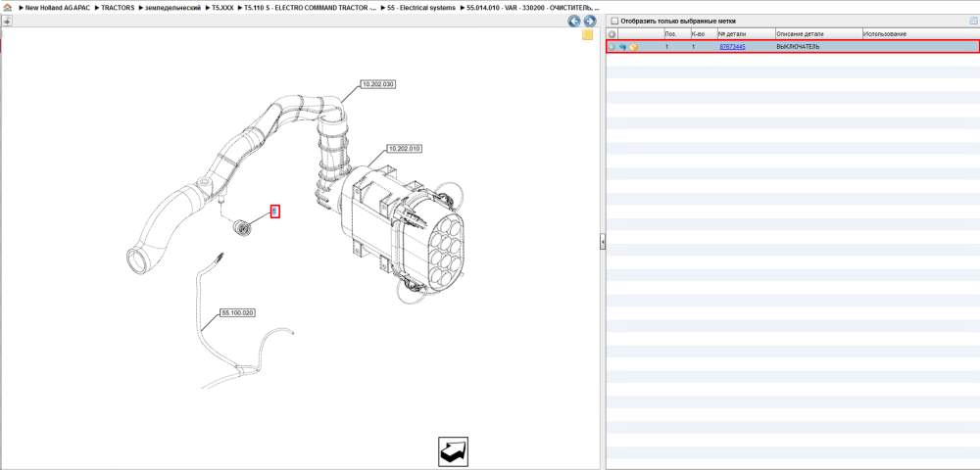Open the yellow sticky note icon
Screen dimensions: 980x470
point(587,35)
